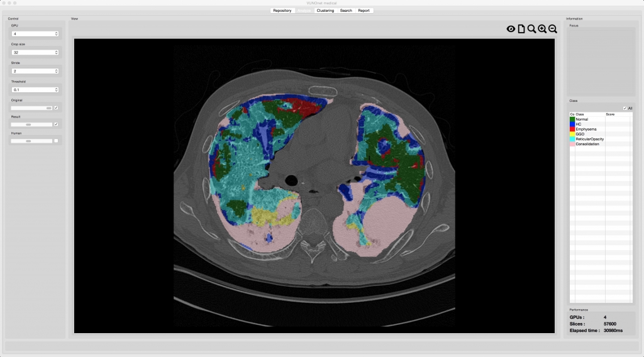Click the yellow GGO color swatch
The height and width of the screenshot is (357, 644).
click(572, 134)
